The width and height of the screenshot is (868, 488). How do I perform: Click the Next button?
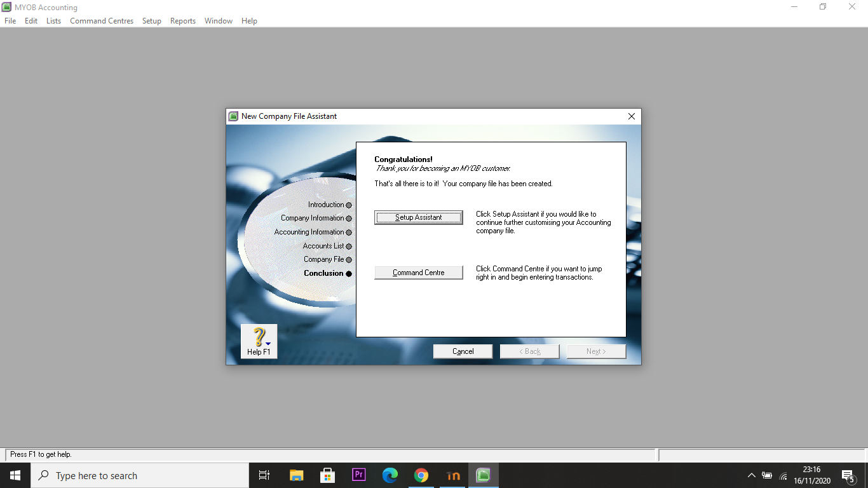[x=596, y=351]
